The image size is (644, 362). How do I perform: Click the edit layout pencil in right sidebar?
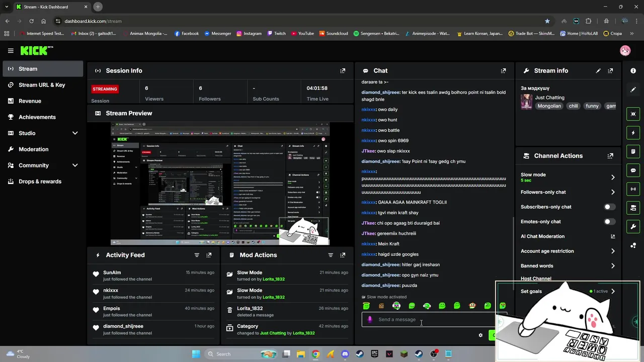(x=633, y=89)
